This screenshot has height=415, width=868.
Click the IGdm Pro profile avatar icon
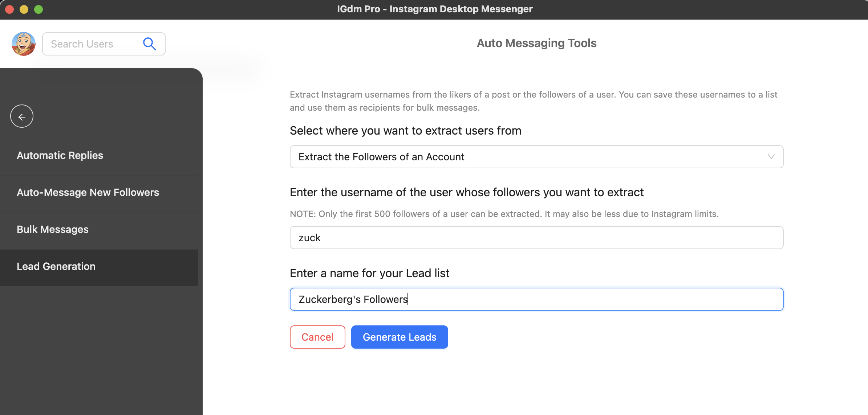[23, 44]
